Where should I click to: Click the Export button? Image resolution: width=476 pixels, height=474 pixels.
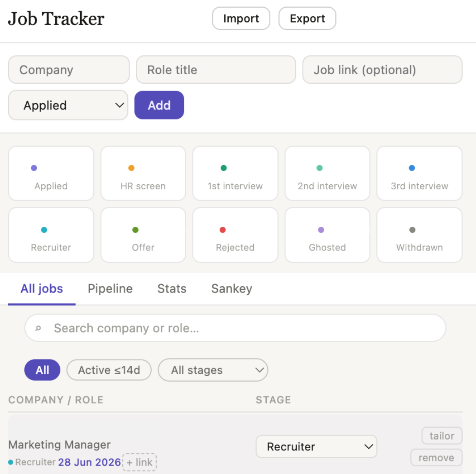coord(307,19)
